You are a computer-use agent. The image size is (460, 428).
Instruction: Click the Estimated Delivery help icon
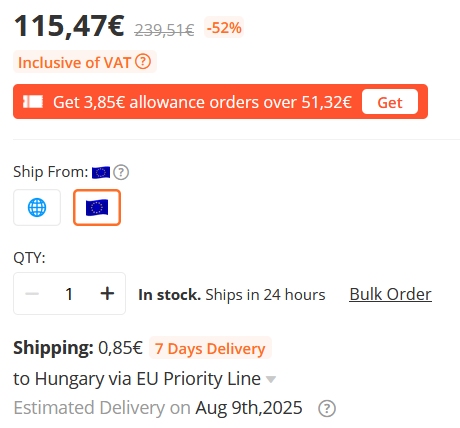(327, 408)
